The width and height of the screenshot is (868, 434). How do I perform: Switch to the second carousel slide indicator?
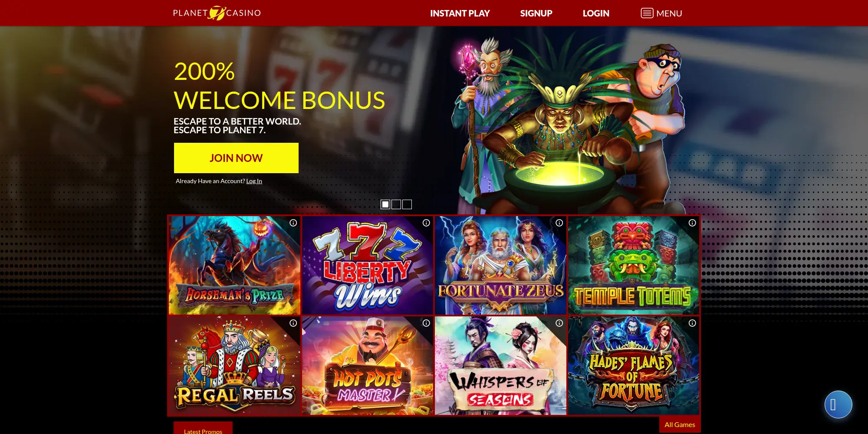pos(396,204)
